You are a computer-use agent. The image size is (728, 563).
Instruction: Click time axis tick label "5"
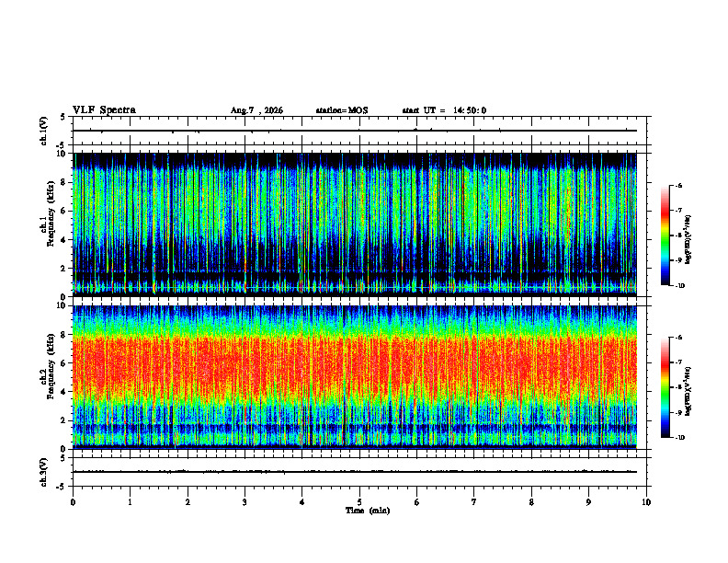coord(359,502)
